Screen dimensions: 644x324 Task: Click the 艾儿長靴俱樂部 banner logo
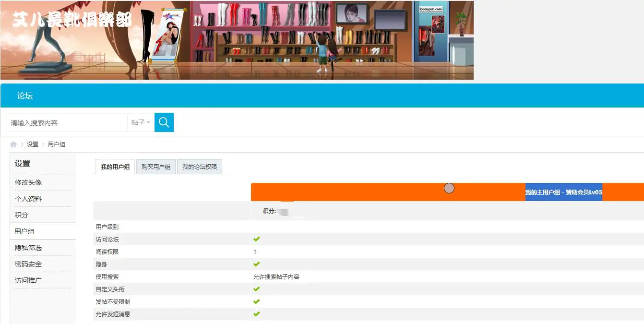(x=71, y=19)
